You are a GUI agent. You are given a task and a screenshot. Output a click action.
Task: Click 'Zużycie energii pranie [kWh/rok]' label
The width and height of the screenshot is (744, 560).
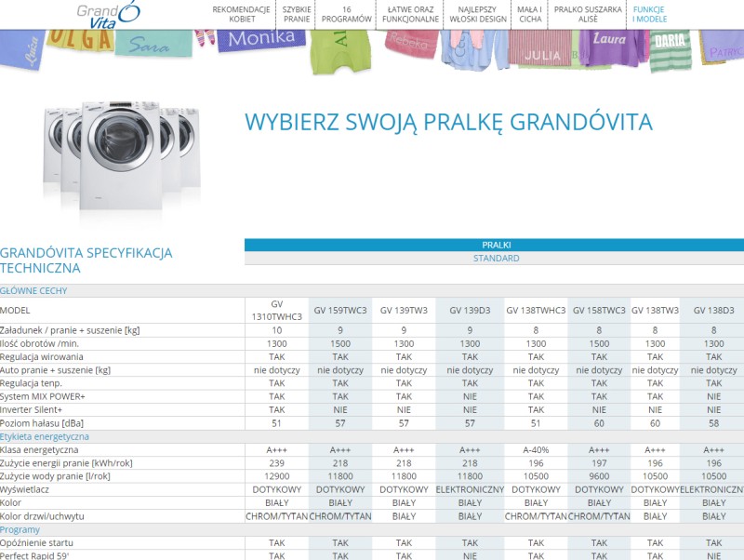[x=66, y=463]
